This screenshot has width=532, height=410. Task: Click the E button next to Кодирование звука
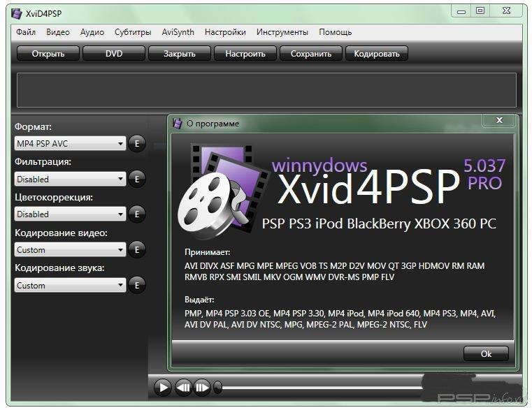tap(137, 286)
